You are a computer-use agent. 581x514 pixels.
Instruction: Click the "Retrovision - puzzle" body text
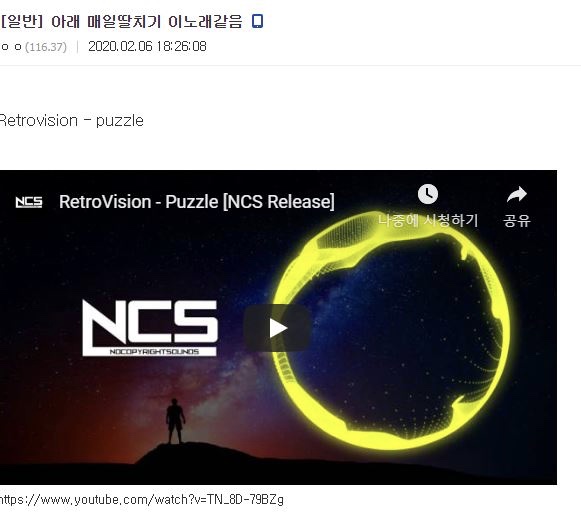click(x=72, y=121)
